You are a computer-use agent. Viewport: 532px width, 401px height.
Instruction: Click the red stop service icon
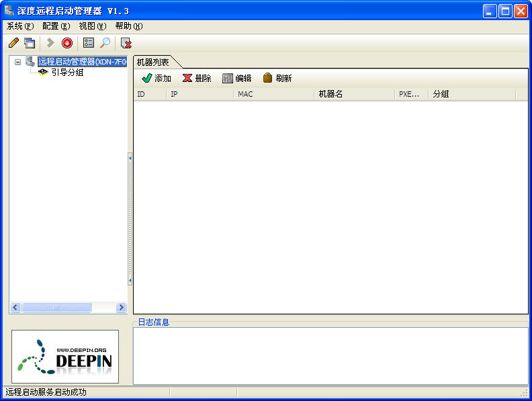(67, 43)
